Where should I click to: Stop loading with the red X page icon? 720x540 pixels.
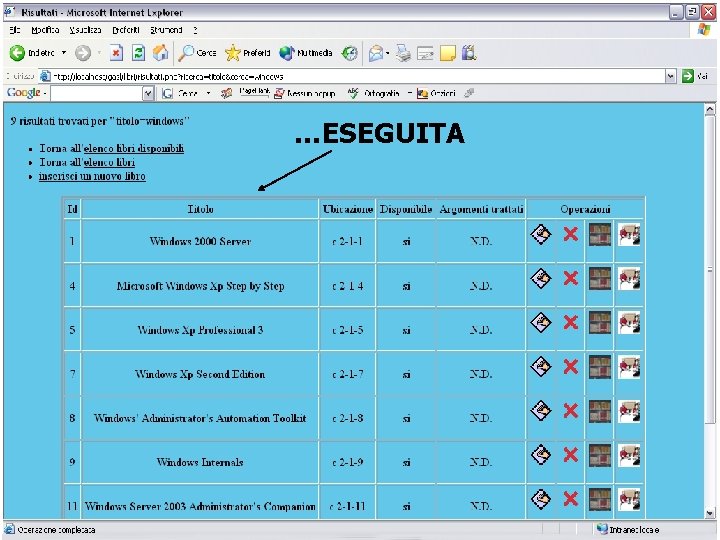(x=116, y=53)
